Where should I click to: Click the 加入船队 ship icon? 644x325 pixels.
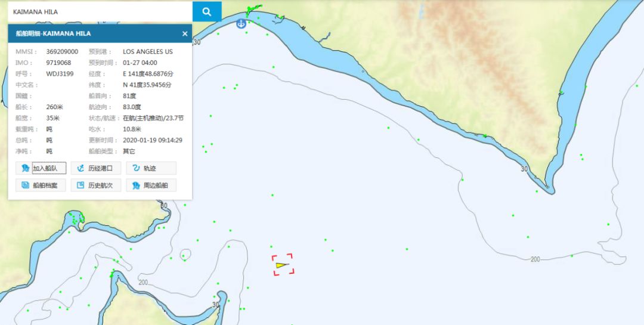click(x=25, y=168)
